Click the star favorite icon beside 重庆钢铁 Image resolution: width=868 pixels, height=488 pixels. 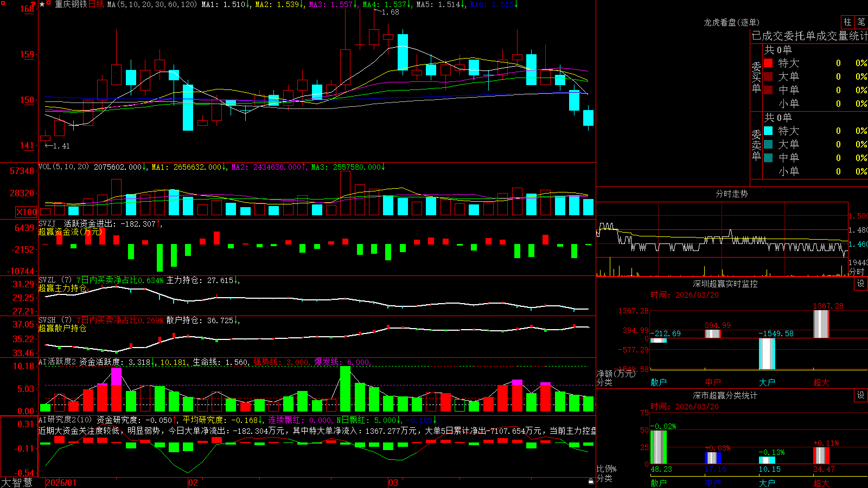coord(42,4)
